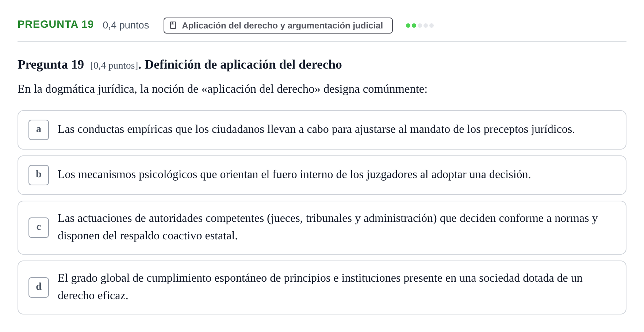Choose the answer about 'cumplimiento espontáneo' degree
The width and height of the screenshot is (644, 332).
point(322,287)
